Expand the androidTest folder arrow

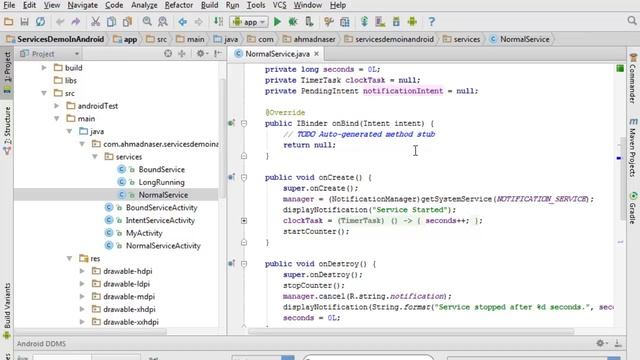pyautogui.click(x=57, y=106)
